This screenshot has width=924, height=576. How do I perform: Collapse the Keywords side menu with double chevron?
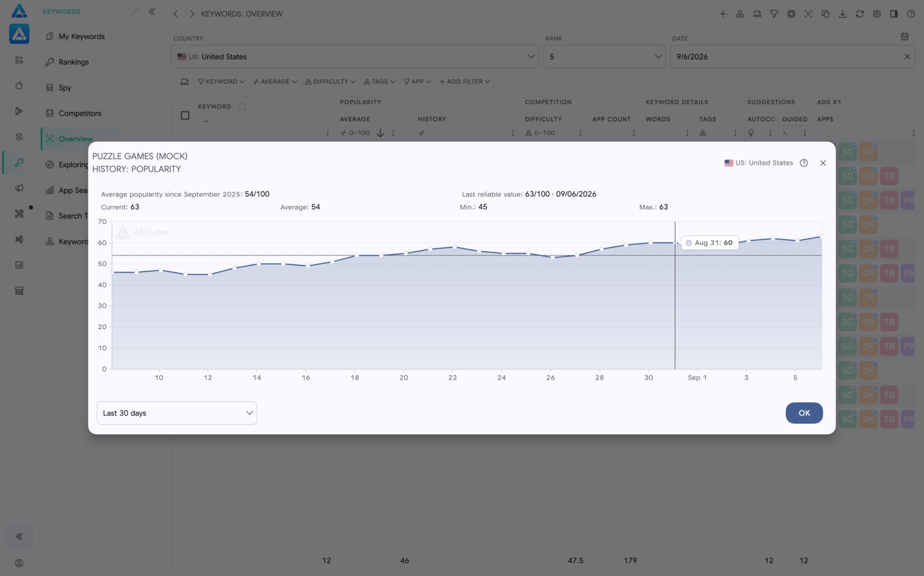(152, 12)
